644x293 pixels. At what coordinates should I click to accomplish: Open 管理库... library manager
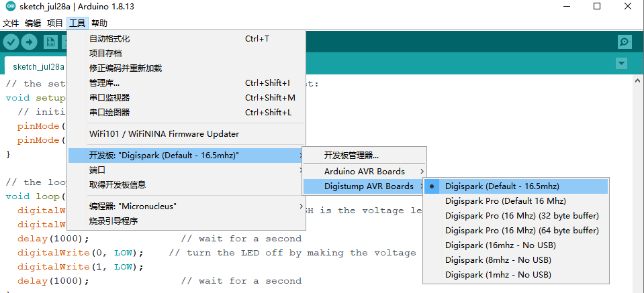click(187, 82)
